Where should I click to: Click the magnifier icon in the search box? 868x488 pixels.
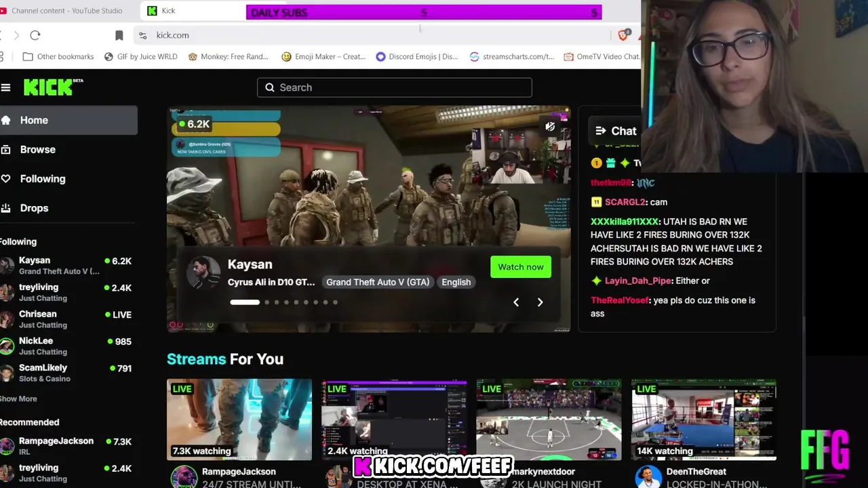[x=270, y=87]
